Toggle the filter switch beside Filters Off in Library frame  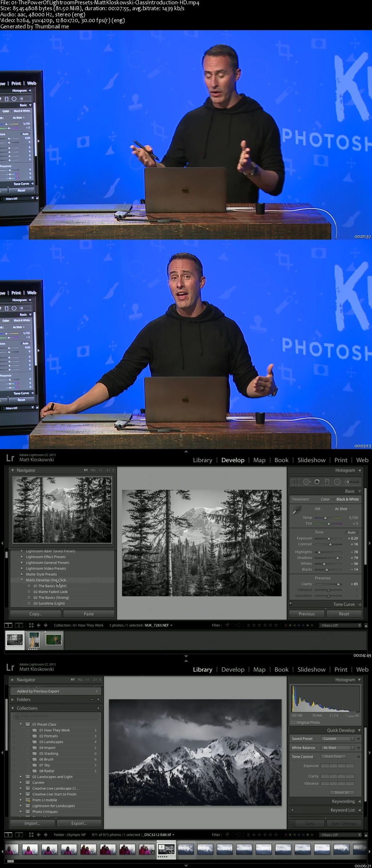[x=366, y=835]
